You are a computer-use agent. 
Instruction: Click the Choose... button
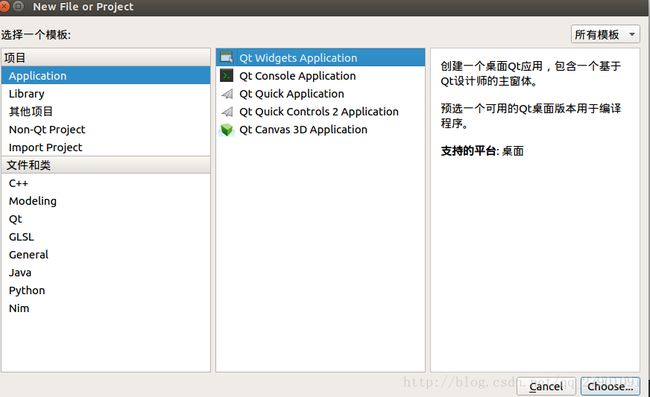pos(610,386)
